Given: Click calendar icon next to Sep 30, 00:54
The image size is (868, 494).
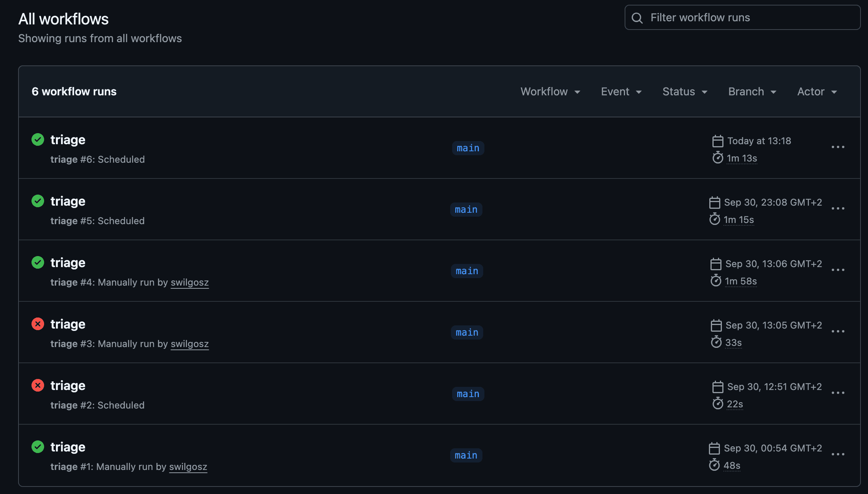Looking at the screenshot, I should [x=714, y=448].
